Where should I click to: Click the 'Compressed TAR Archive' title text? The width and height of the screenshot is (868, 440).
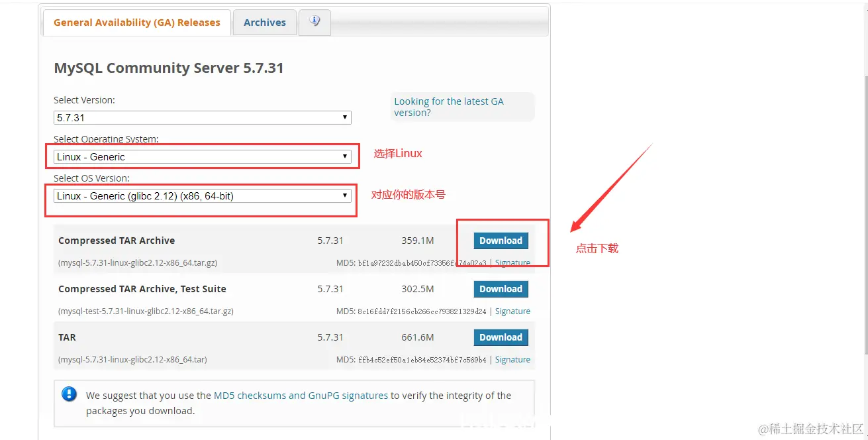tap(117, 241)
